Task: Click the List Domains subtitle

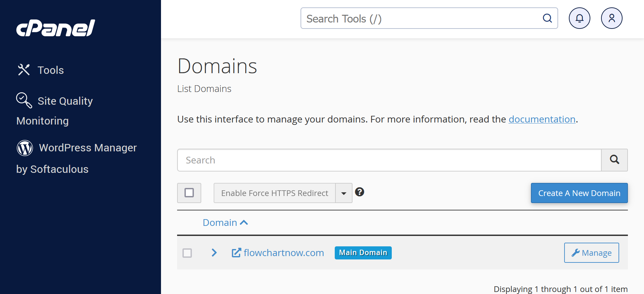Action: [x=204, y=89]
